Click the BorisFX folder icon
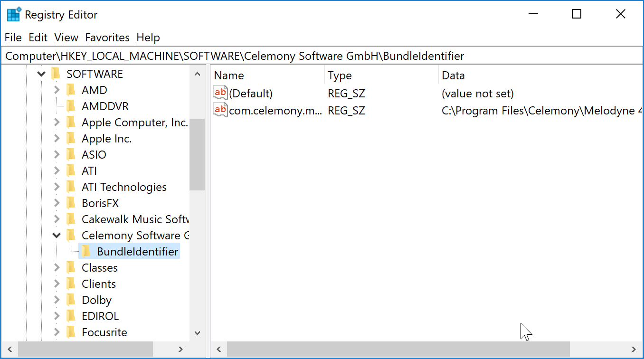Viewport: 644px width, 359px height. [x=71, y=203]
